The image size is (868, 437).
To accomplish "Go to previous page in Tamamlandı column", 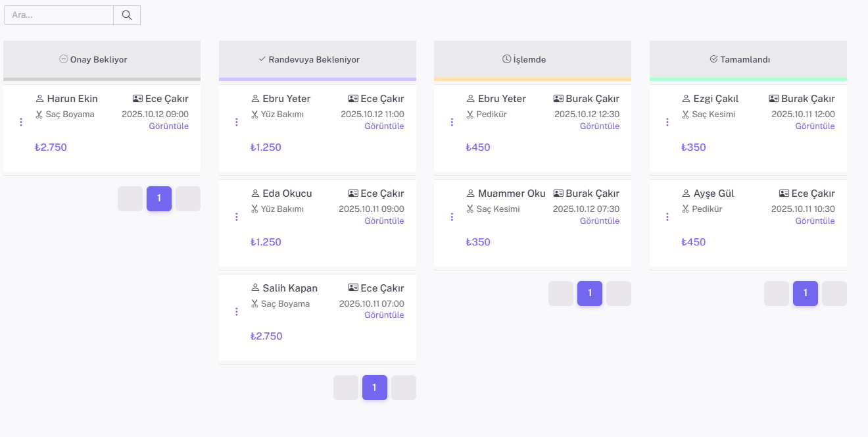I will click(x=777, y=294).
